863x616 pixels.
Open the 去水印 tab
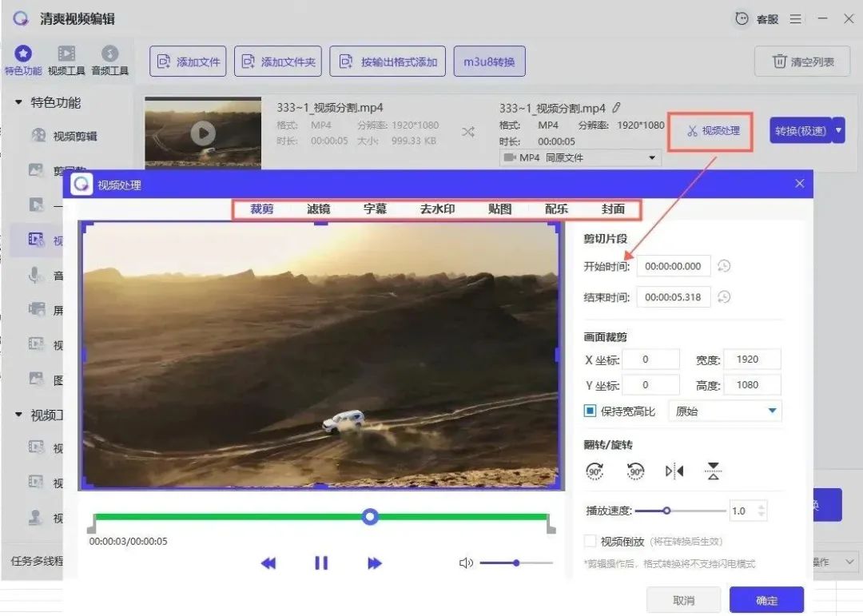tap(437, 209)
